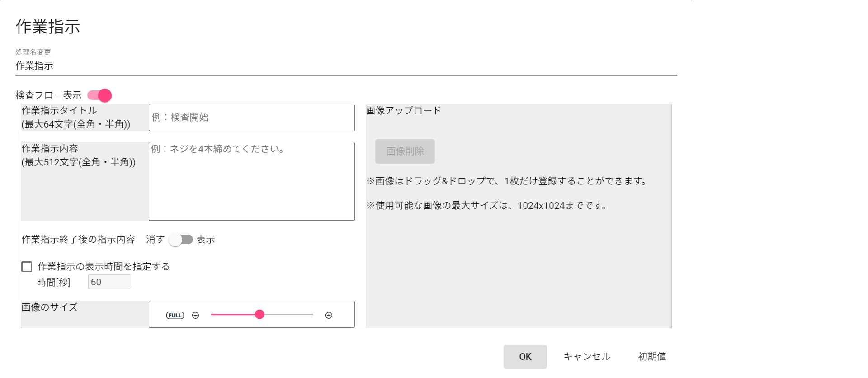Click the gray unfilled part of size slider
Viewport: 868px width, 378px height.
[289, 315]
